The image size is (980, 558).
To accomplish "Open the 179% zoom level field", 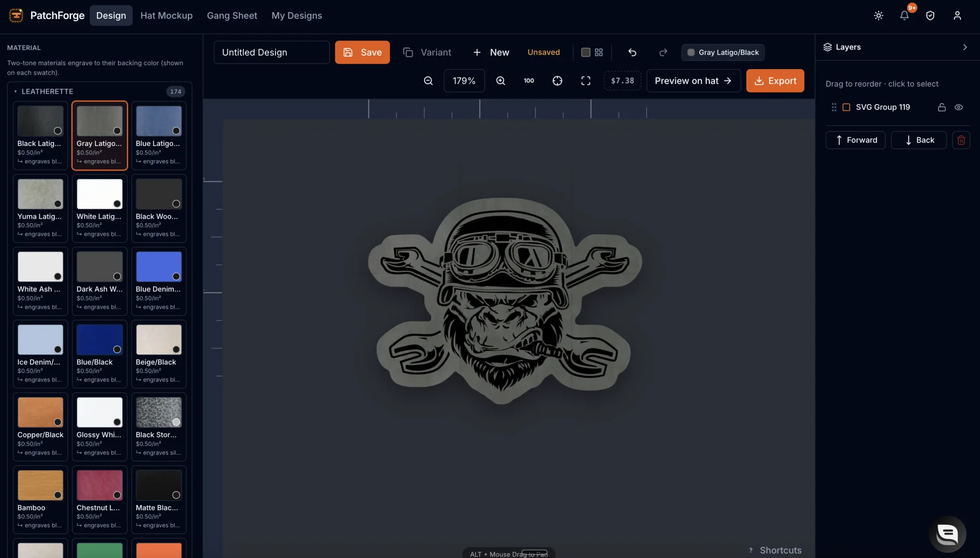I will [x=464, y=81].
